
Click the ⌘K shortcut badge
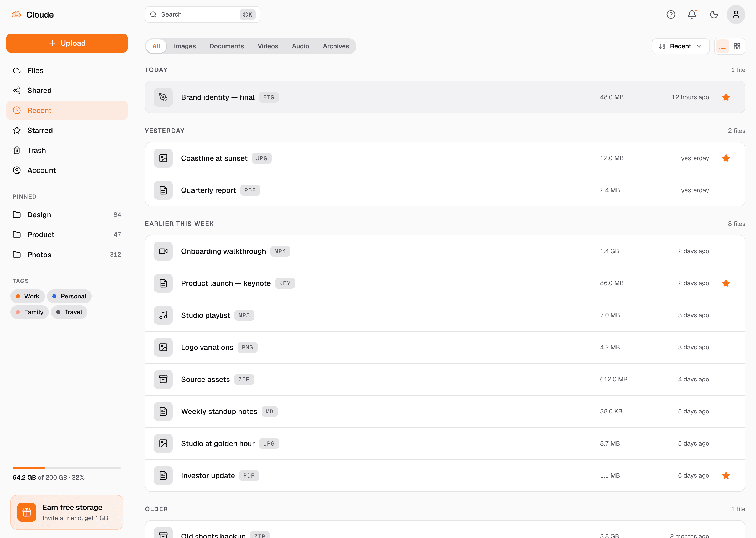click(247, 14)
